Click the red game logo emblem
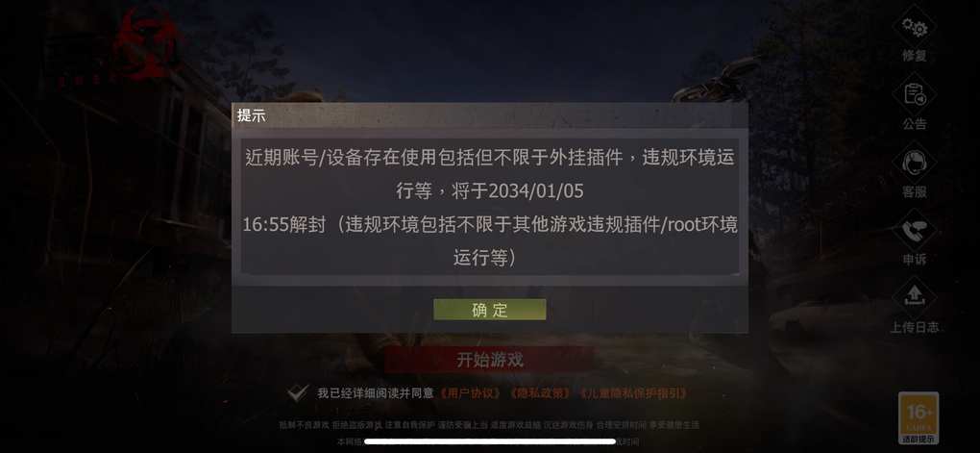This screenshot has width=980, height=453. pyautogui.click(x=148, y=42)
